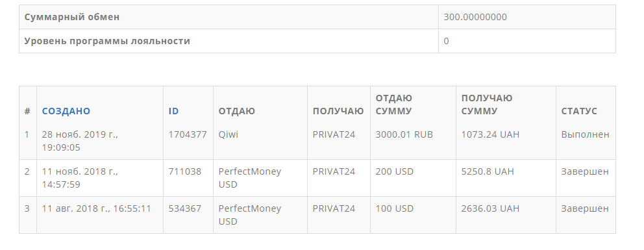Click the Qiwi payment method cell
The height and width of the screenshot is (250, 644).
point(229,134)
